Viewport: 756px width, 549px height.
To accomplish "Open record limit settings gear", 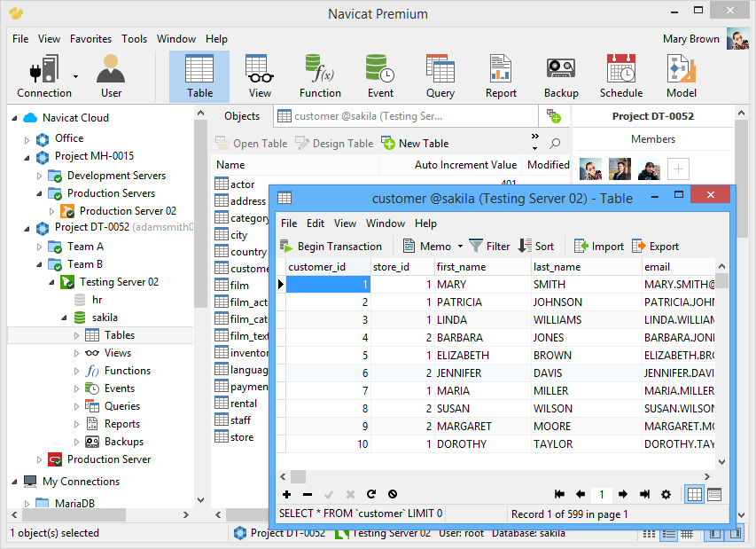I will [x=666, y=494].
